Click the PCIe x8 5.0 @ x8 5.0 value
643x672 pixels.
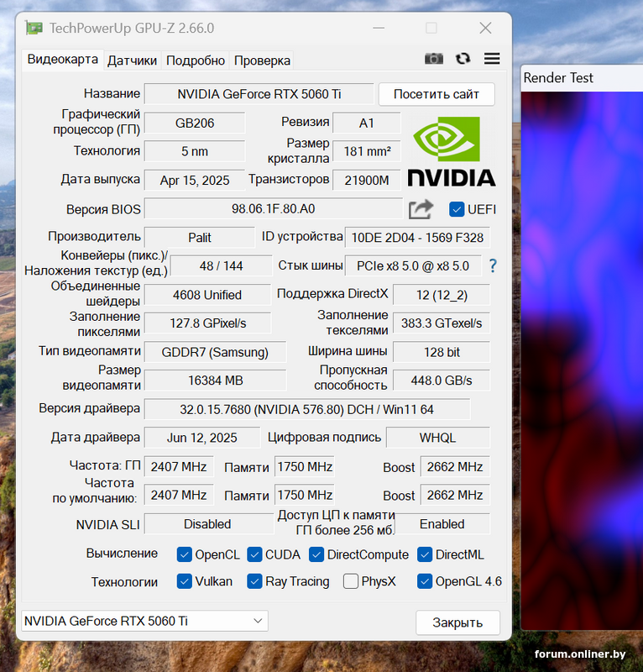click(413, 266)
